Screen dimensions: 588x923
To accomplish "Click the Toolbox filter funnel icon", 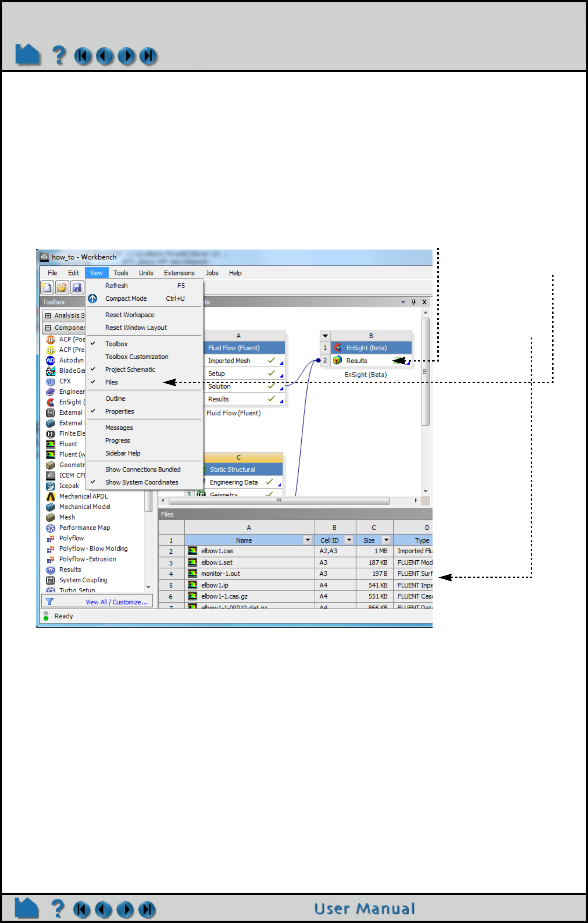I will (x=50, y=602).
